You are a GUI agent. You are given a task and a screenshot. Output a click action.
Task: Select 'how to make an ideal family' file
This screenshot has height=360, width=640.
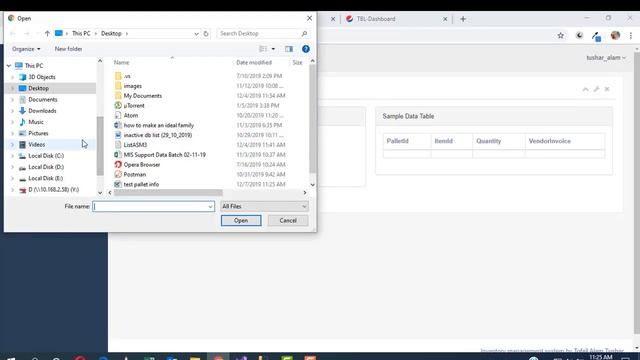(158, 125)
